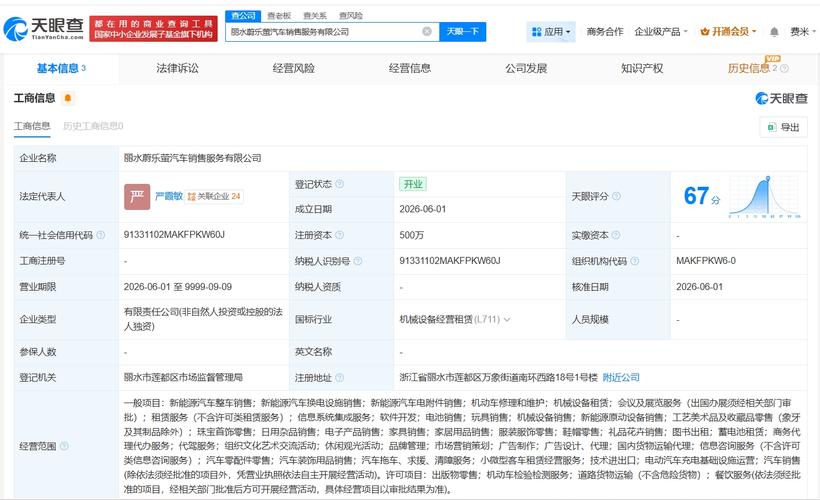Click the 67分 score value
This screenshot has width=820, height=500.
coord(702,196)
